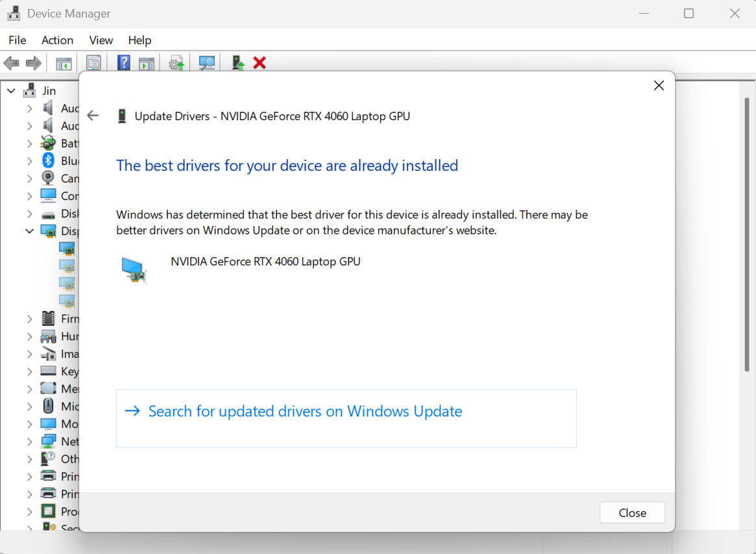Click the Scan for hardware changes icon

point(207,63)
